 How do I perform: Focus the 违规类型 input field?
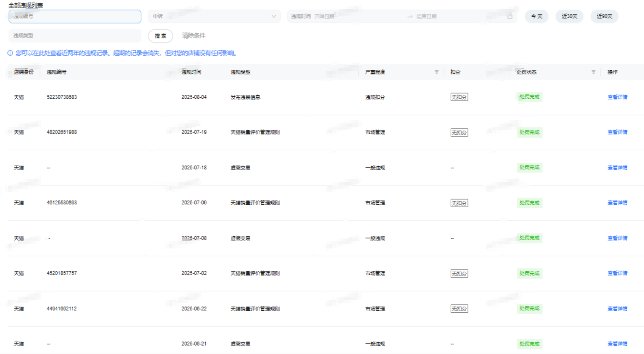point(75,36)
